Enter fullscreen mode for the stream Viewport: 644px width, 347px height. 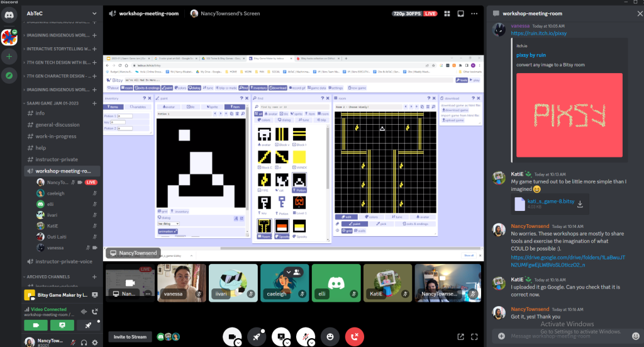tap(475, 337)
